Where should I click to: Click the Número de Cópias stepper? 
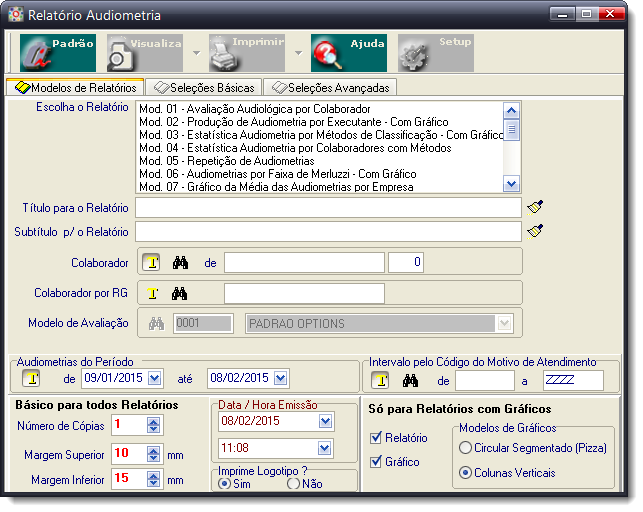click(x=154, y=425)
